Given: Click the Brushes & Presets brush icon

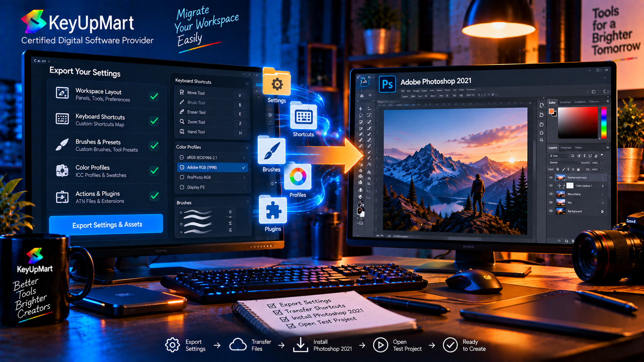Looking at the screenshot, I should [x=62, y=145].
